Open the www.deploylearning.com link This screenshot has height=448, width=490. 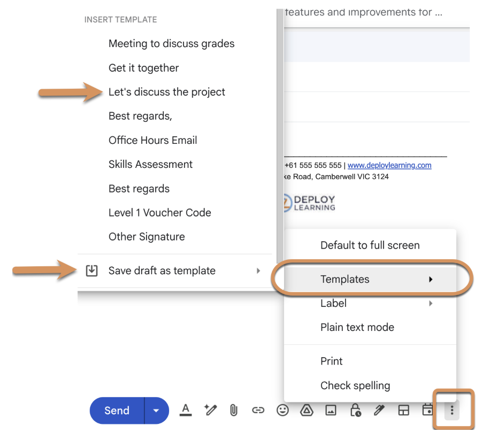pos(389,165)
